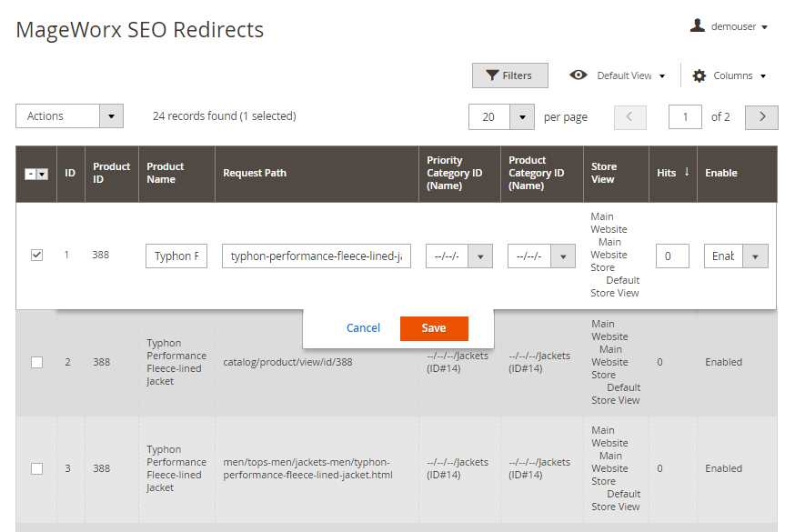This screenshot has height=532, width=785.
Task: Sort by Product Name column header
Action: [166, 173]
